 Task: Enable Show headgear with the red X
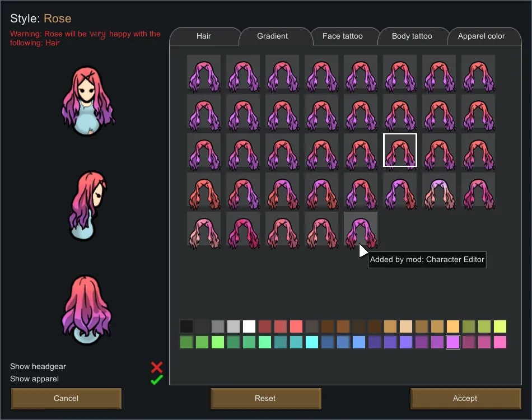click(x=157, y=367)
